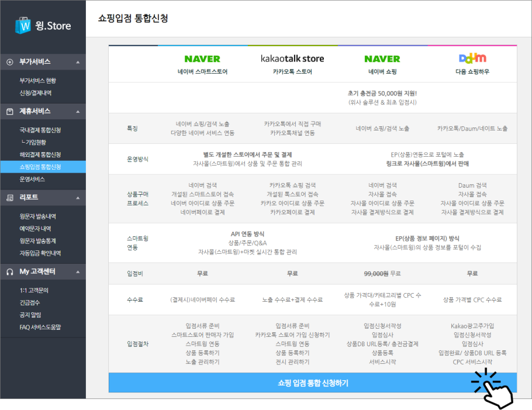Click the 리포트 section header text
Screen dimensions: 532x410
[29, 198]
